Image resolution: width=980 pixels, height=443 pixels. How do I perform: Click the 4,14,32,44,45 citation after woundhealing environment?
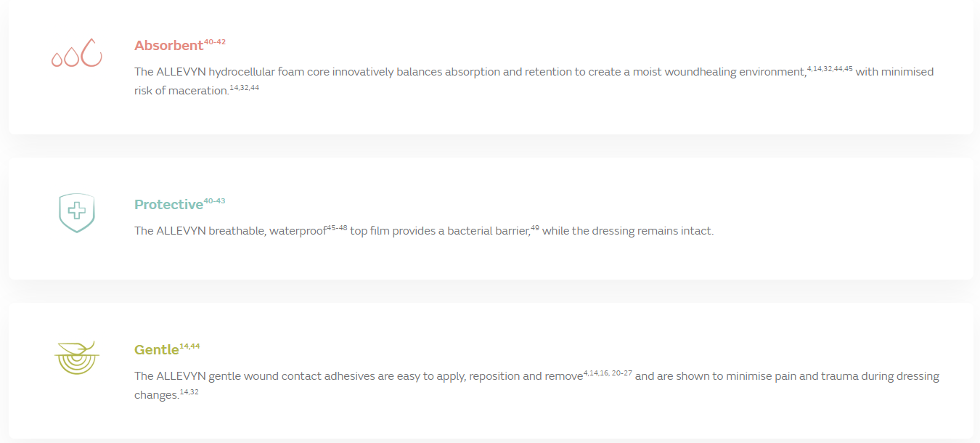point(830,69)
